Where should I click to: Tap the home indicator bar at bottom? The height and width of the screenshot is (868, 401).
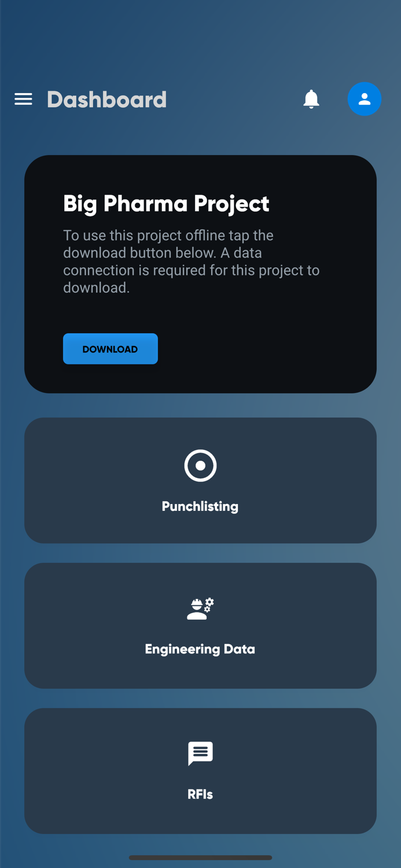click(x=200, y=858)
